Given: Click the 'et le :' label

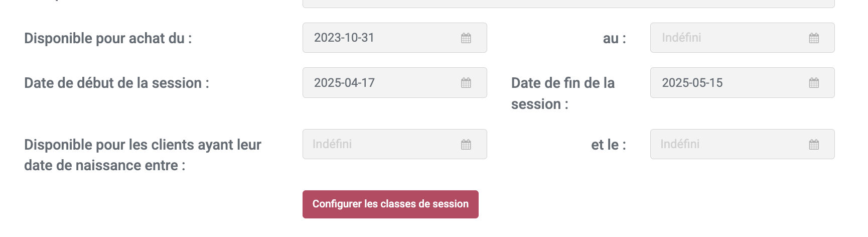Looking at the screenshot, I should 608,145.
